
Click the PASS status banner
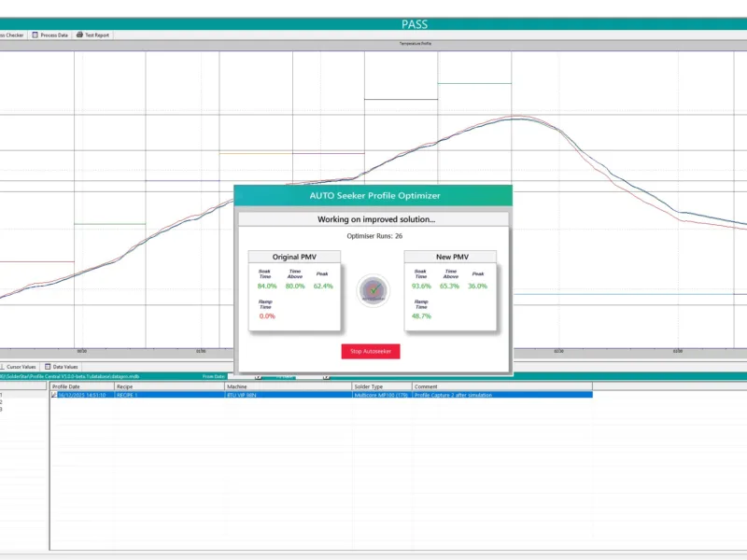point(414,24)
